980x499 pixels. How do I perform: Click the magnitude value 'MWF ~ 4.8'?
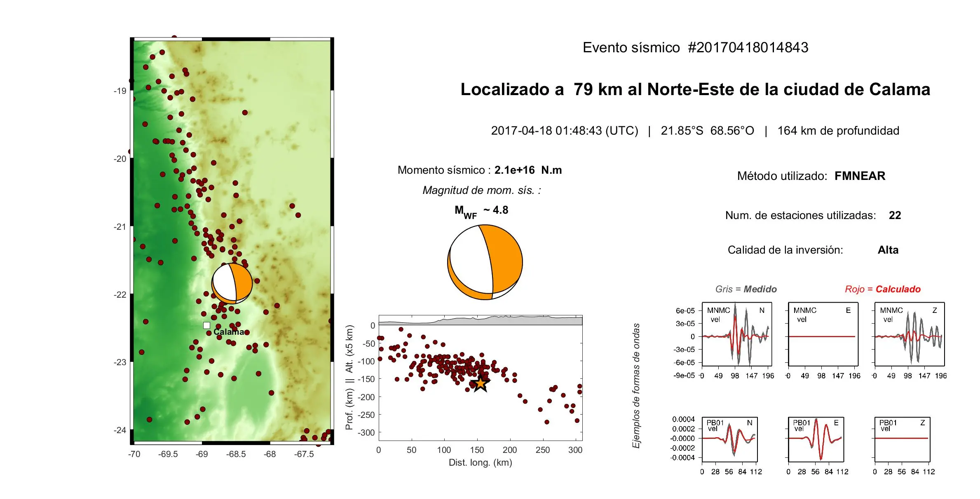tap(481, 211)
